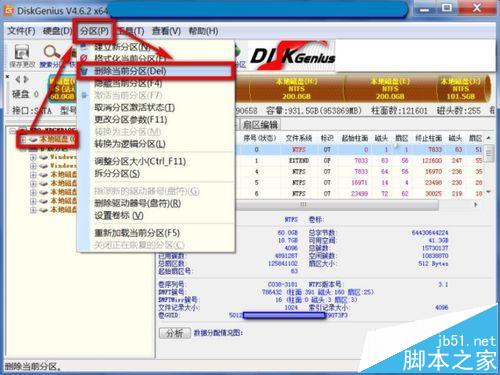
Task: Click the DiskGenius title bar app icon
Action: (x=8, y=10)
